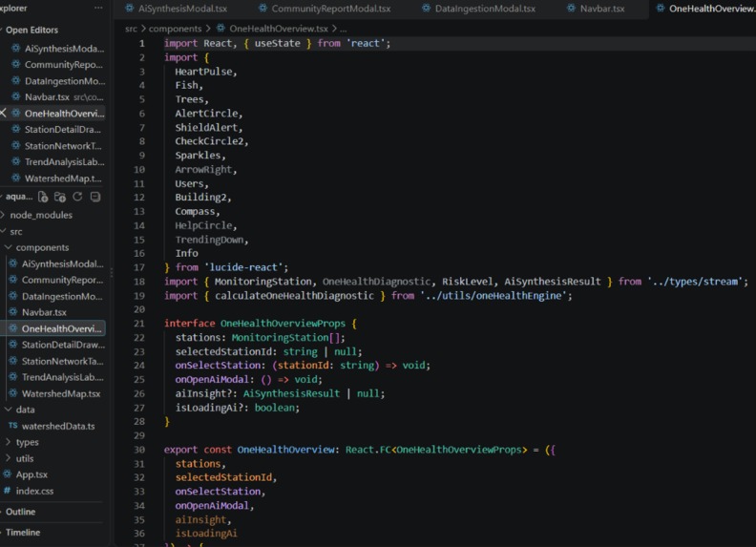Expand the node_modules folder

pyautogui.click(x=41, y=215)
